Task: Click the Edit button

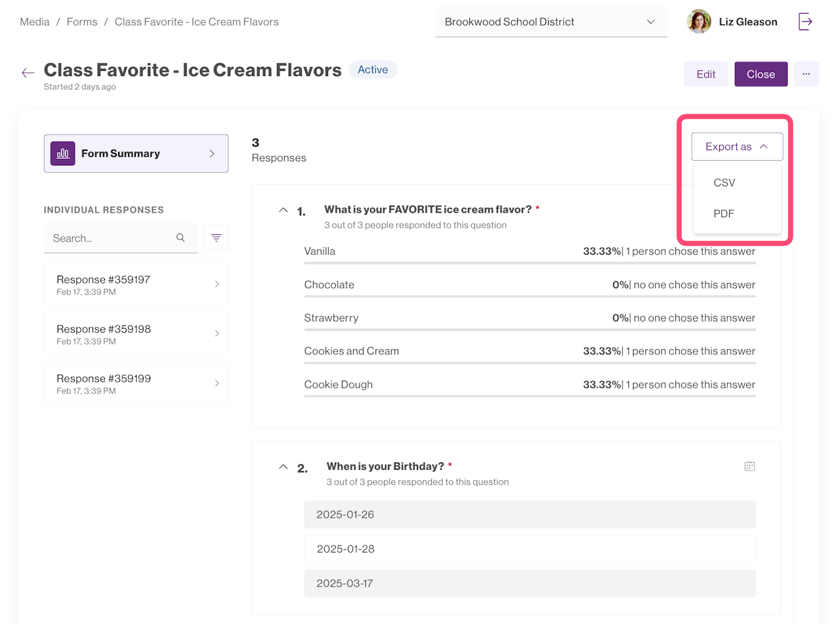Action: (705, 74)
